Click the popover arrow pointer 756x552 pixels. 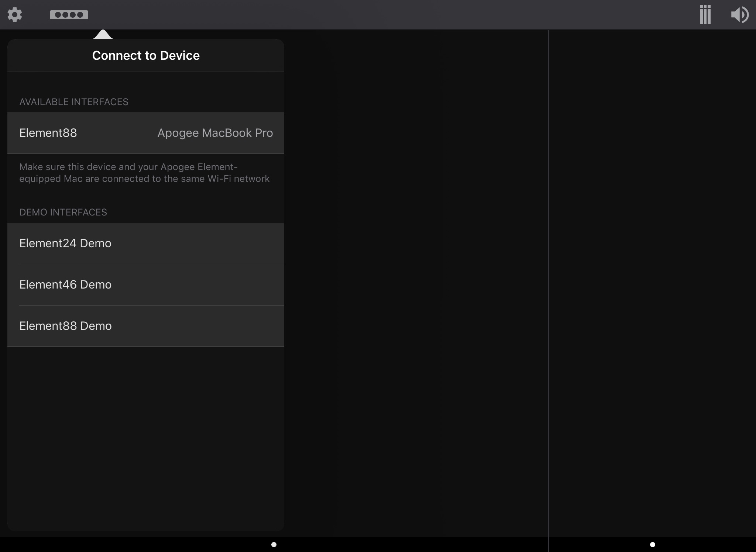[103, 35]
